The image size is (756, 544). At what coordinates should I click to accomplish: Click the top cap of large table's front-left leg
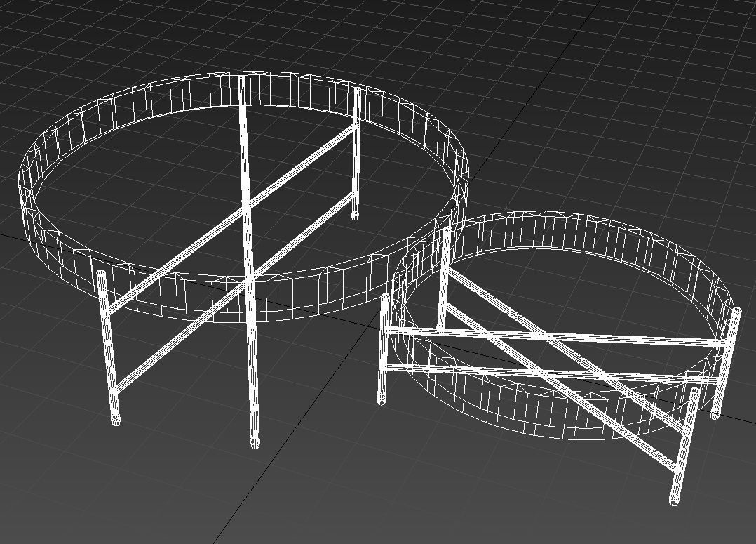point(101,274)
